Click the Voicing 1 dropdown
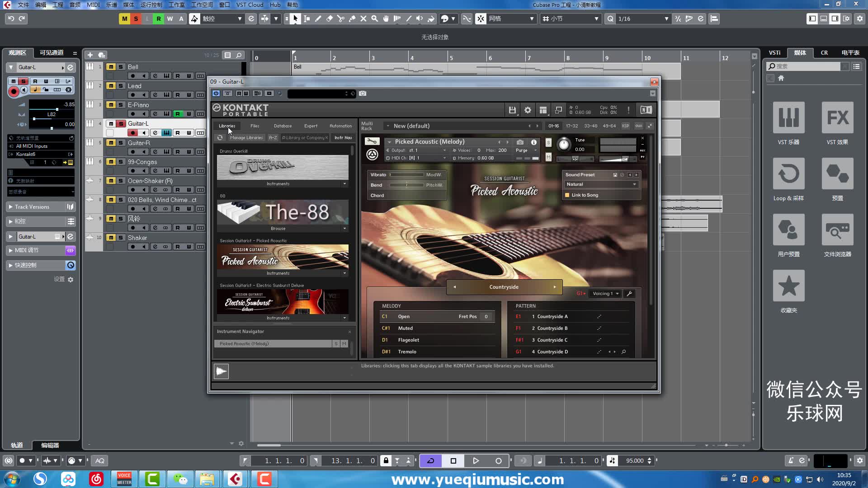The height and width of the screenshot is (488, 868). tap(605, 293)
